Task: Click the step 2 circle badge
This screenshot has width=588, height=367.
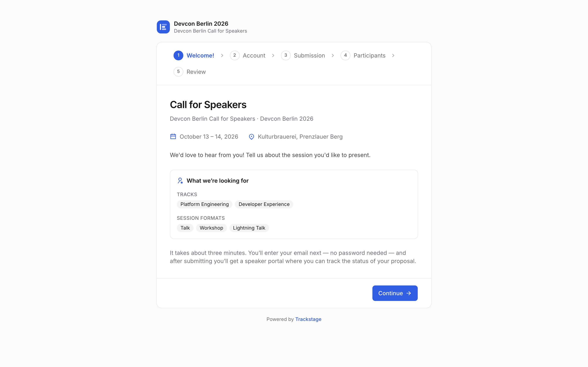Action: click(x=234, y=55)
